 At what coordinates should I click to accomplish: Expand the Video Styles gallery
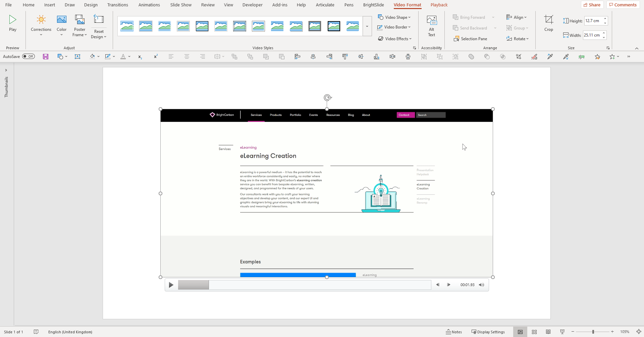(x=367, y=26)
